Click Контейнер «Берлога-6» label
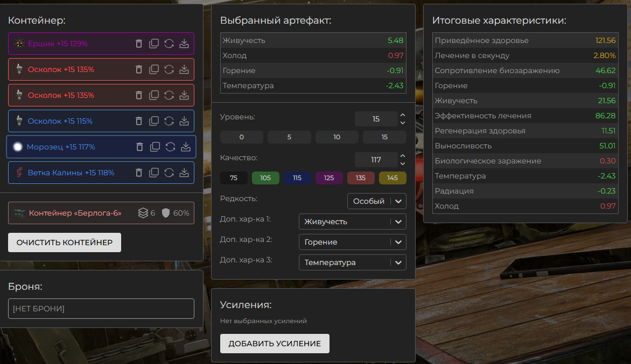 [75, 213]
